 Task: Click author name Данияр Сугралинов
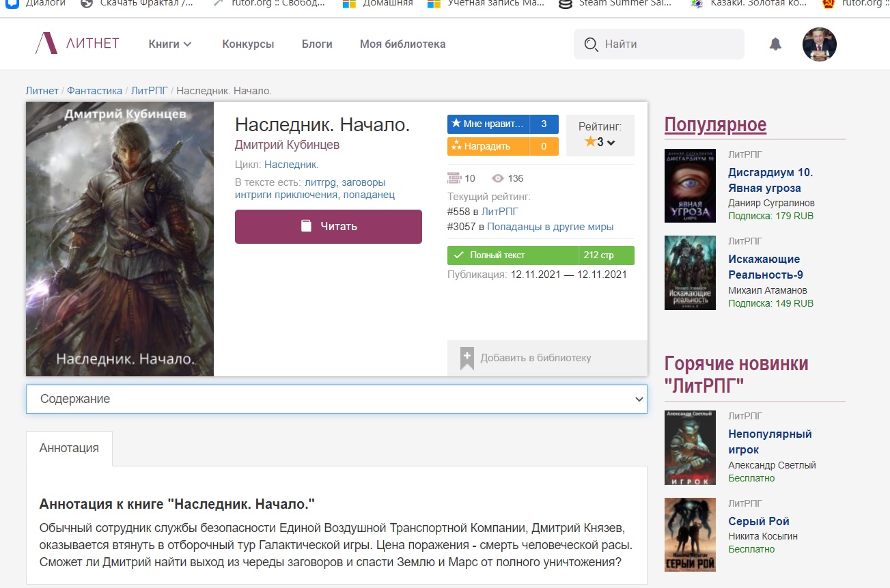(x=771, y=203)
